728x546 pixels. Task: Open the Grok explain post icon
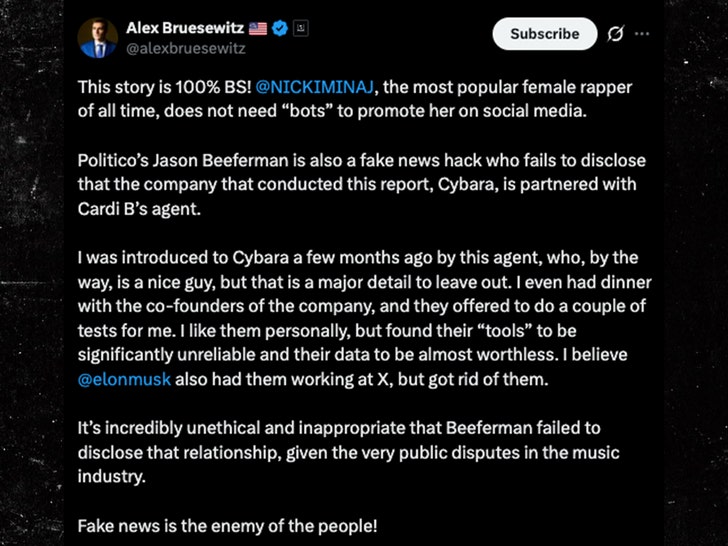tap(616, 34)
